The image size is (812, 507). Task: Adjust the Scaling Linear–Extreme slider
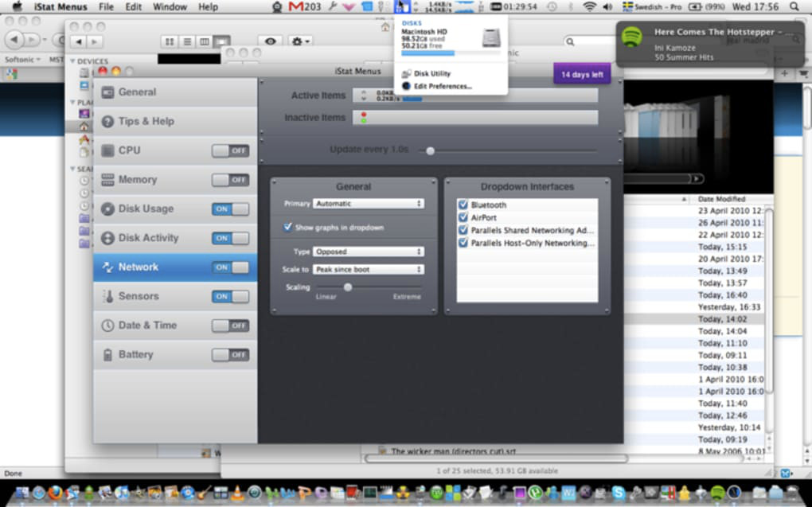348,287
